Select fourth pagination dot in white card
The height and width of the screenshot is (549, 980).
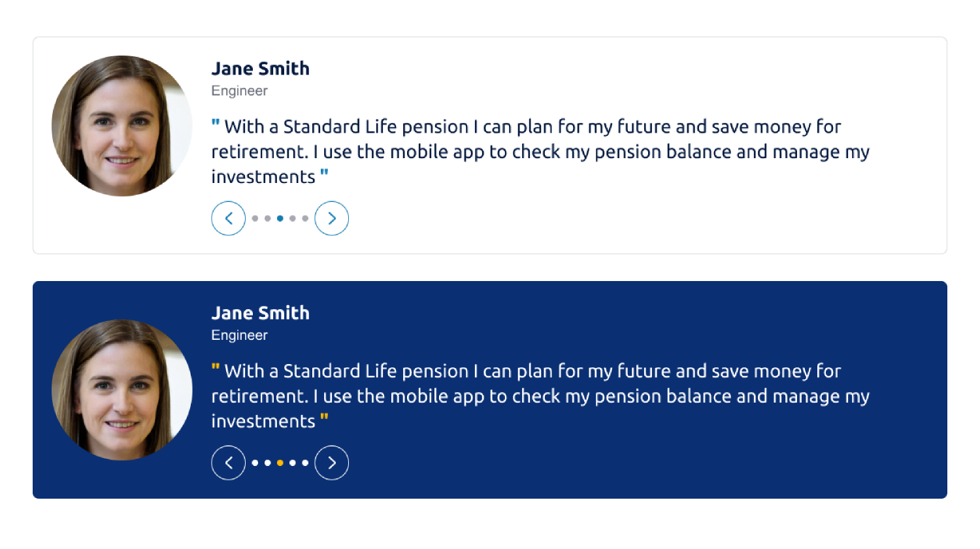coord(293,218)
